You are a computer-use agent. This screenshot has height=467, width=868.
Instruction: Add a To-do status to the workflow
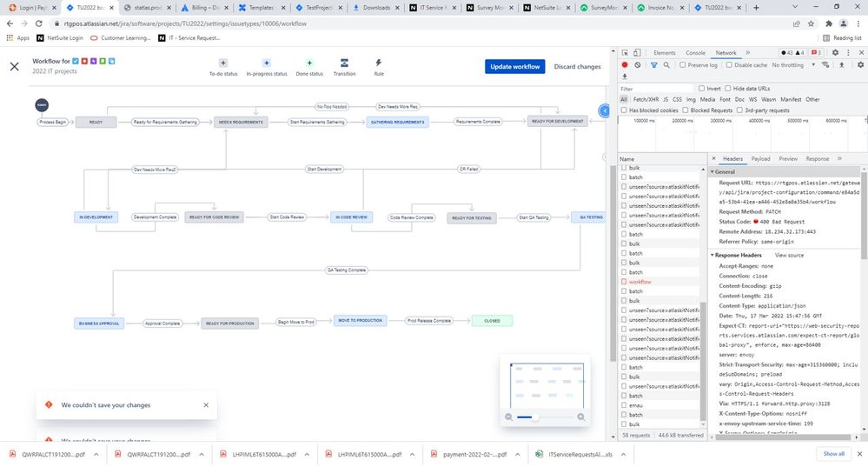coord(223,67)
